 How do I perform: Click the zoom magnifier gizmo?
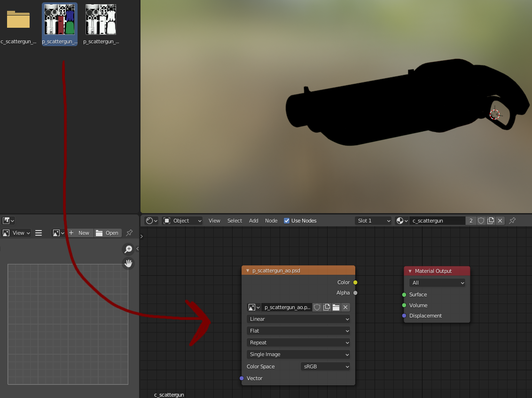coord(128,249)
